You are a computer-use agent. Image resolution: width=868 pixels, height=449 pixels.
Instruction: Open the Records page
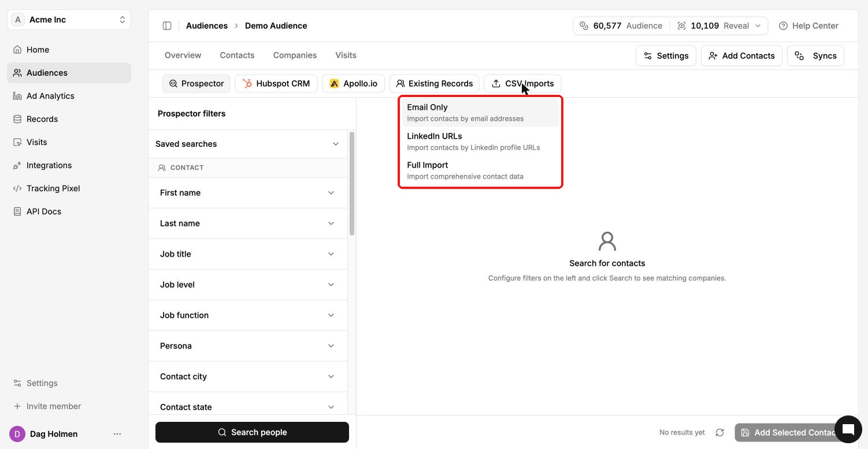(69, 119)
